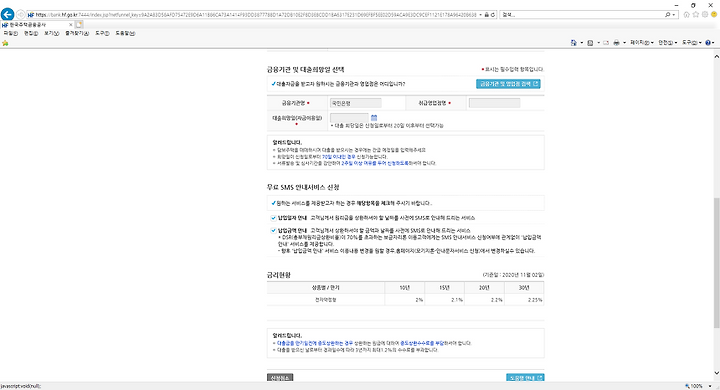
Task: Open the 파일(F) menu
Action: [11, 34]
